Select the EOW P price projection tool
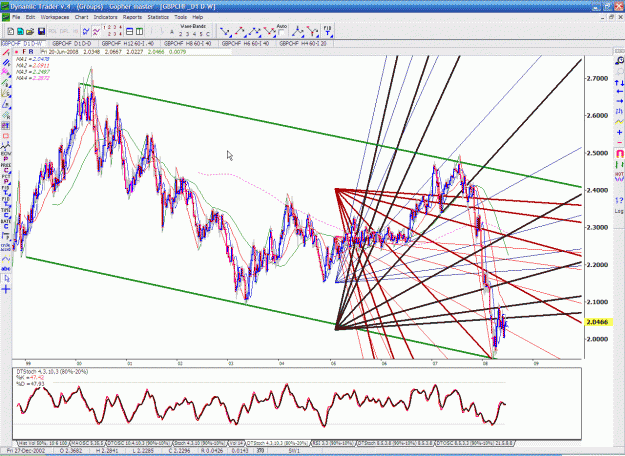This screenshot has height=456, width=625. pos(6,157)
